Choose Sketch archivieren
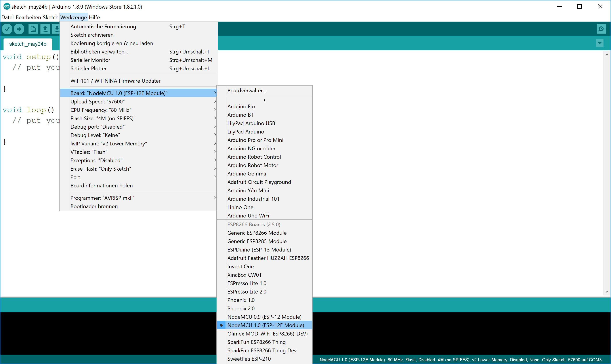 pos(139,35)
